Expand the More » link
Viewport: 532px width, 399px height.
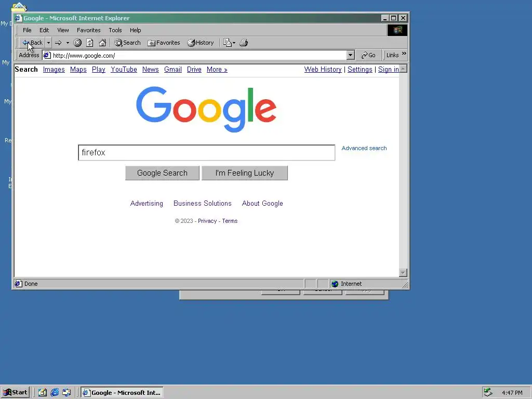(217, 69)
